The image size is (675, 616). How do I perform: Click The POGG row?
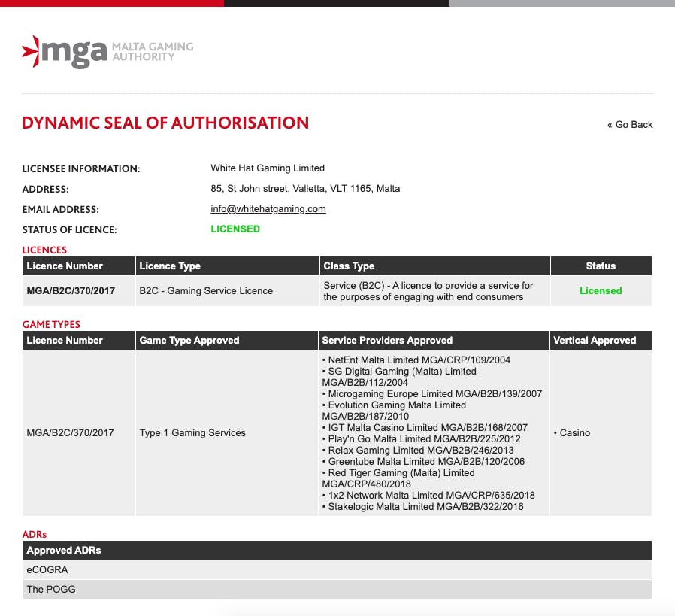point(337,589)
